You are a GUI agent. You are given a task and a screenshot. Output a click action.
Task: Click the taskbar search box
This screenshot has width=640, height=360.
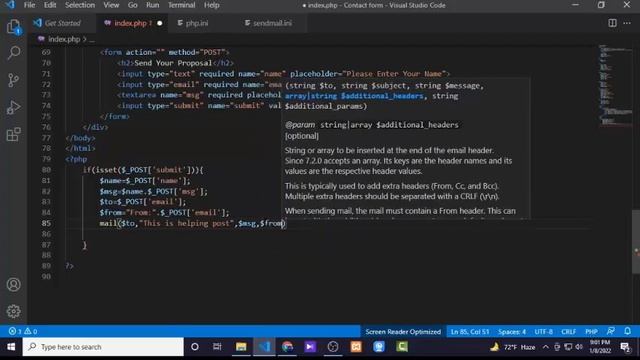click(x=103, y=347)
